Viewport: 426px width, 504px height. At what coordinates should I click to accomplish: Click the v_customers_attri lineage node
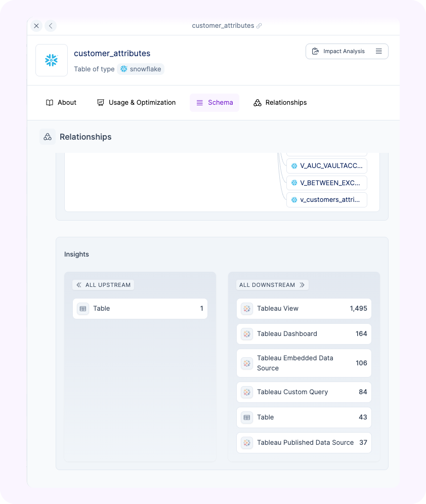327,199
